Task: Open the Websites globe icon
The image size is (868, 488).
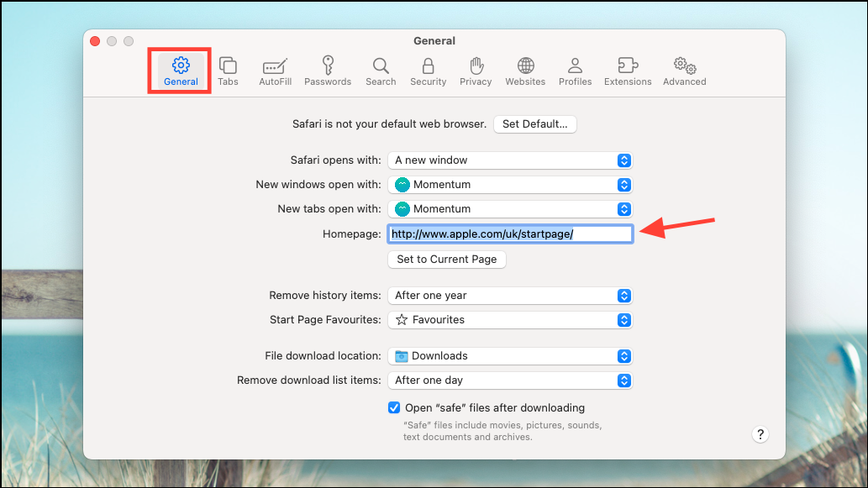Action: click(x=525, y=71)
